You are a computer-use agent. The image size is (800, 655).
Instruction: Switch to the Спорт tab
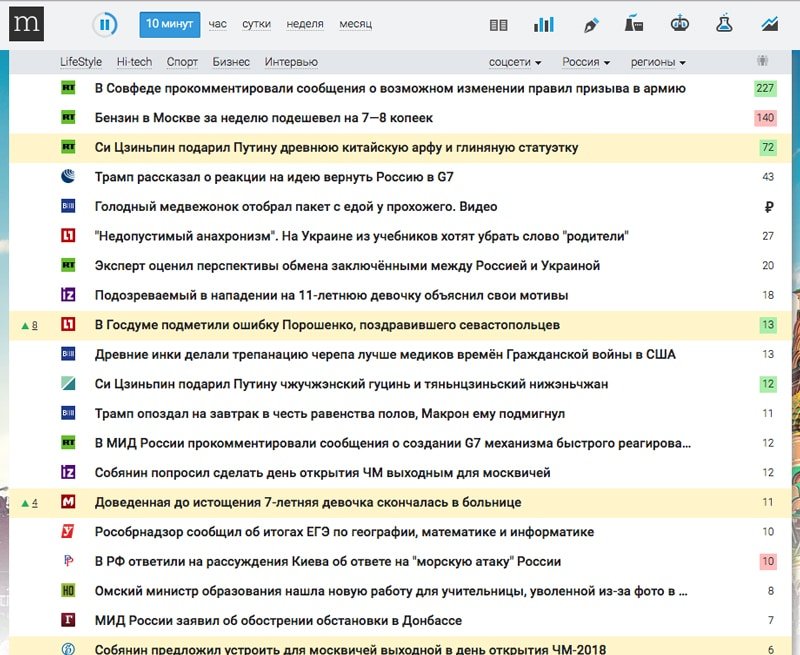tap(182, 61)
